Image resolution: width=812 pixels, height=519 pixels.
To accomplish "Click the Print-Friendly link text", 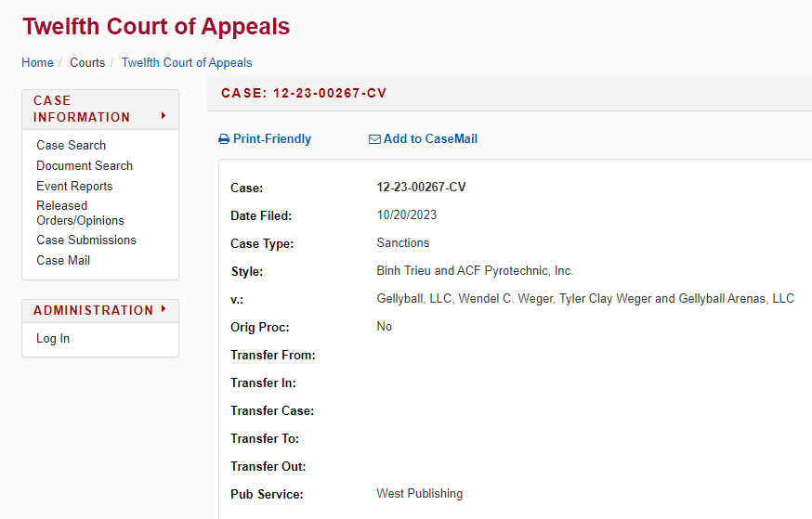I will click(272, 138).
